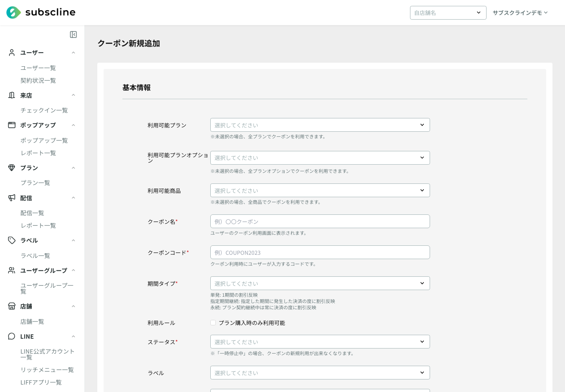The width and height of the screenshot is (565, 392).
Task: Collapse the LINE section chevron
Action: (x=73, y=336)
